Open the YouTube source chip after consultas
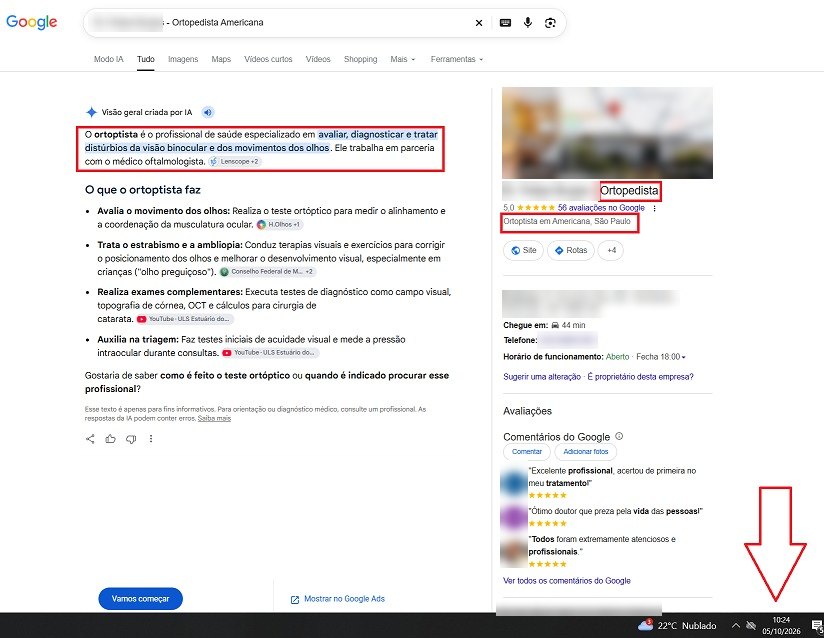 (x=270, y=353)
